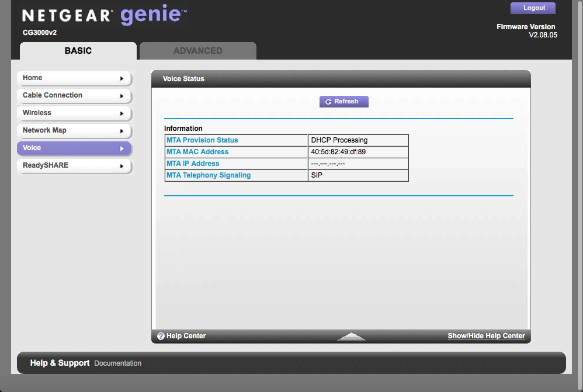583x392 pixels.
Task: Open the Wireless menu
Action: pos(74,113)
